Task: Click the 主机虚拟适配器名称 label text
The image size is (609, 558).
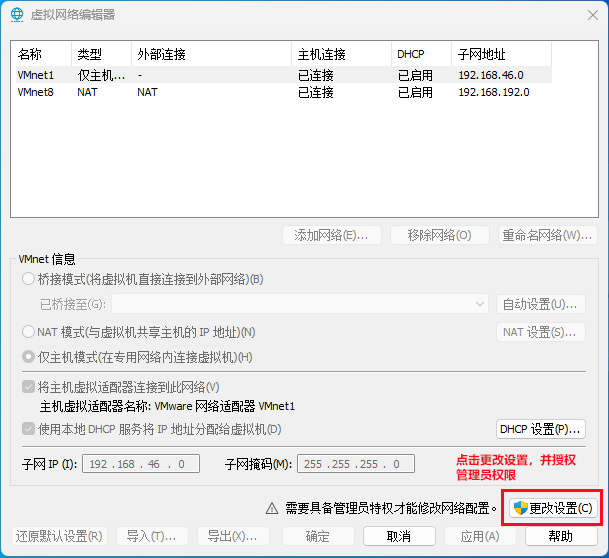Action: pyautogui.click(x=95, y=406)
